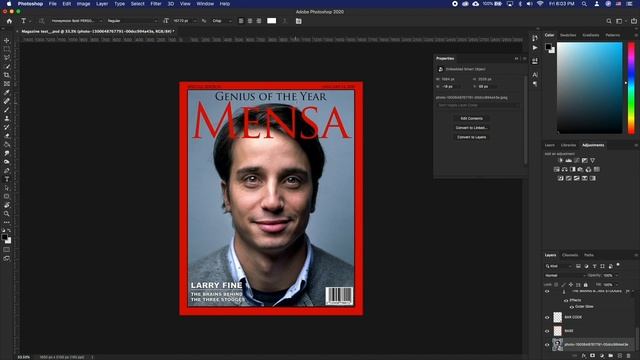Hide the layer above Effects
The image size is (640, 360).
547,291
